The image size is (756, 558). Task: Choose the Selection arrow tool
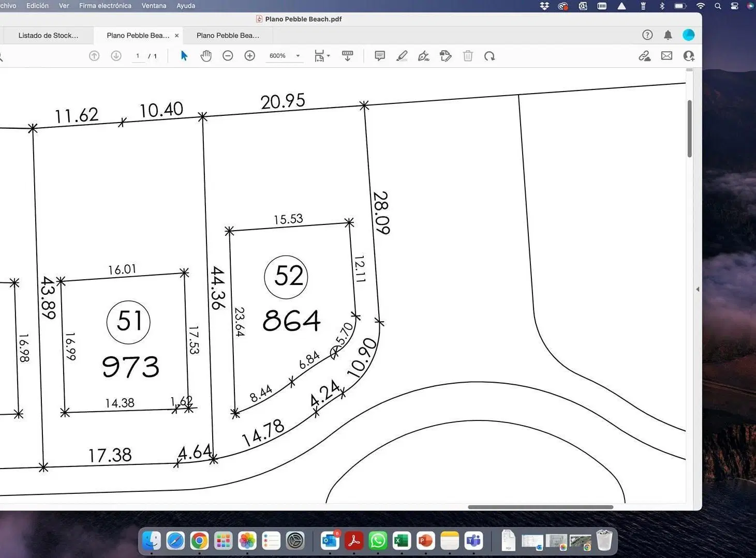[184, 56]
